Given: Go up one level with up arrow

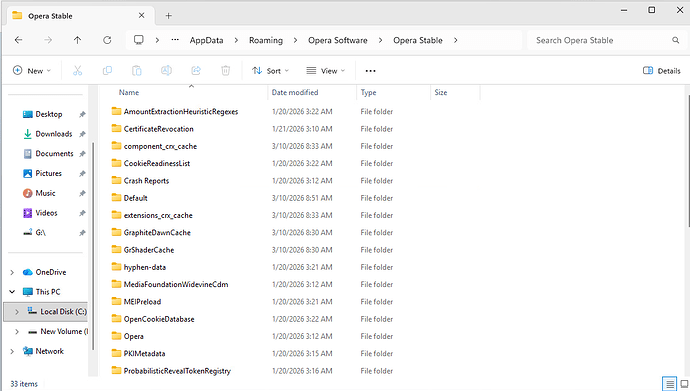Looking at the screenshot, I should [77, 40].
